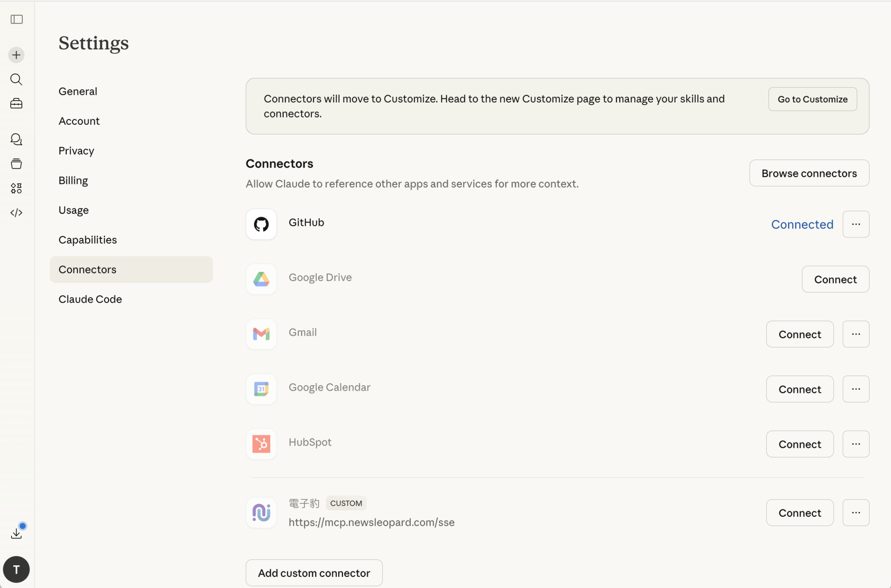Open HubSpot connector more options menu
This screenshot has height=588, width=891.
(856, 444)
